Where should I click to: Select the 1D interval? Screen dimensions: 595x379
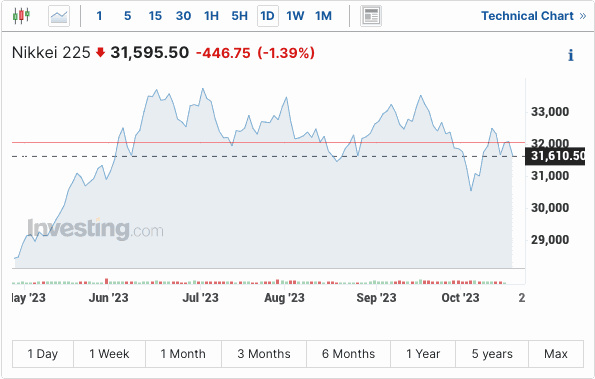[268, 16]
